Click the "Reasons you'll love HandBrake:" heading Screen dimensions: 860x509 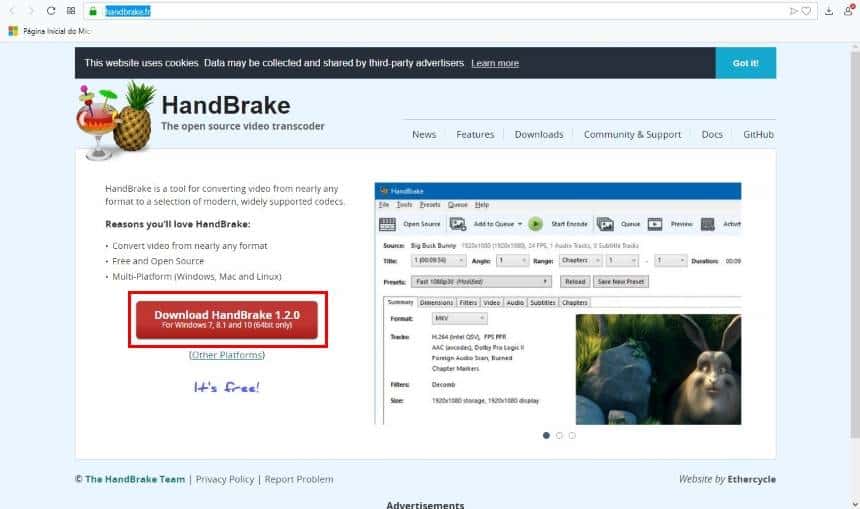(x=178, y=224)
